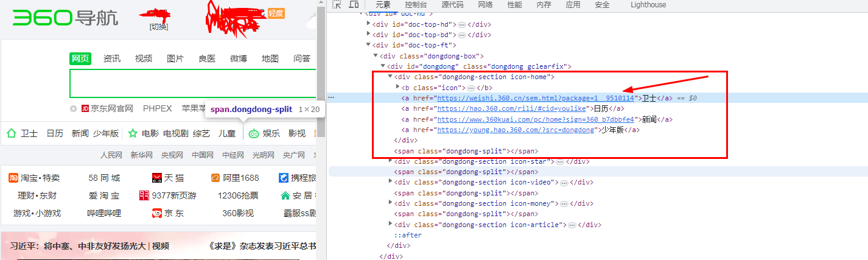Viewport: 868px width, 260px height.
Task: Click the gamepad icon before 娱乐
Action: point(254,133)
